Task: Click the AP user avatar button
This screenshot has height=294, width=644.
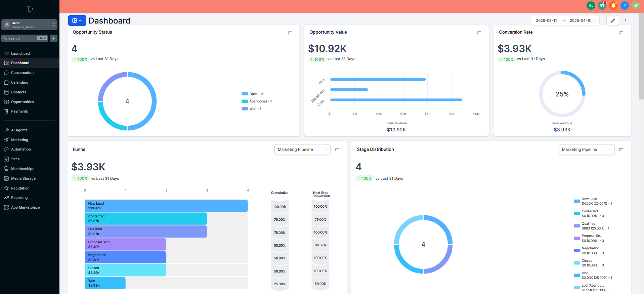Action: (x=636, y=6)
